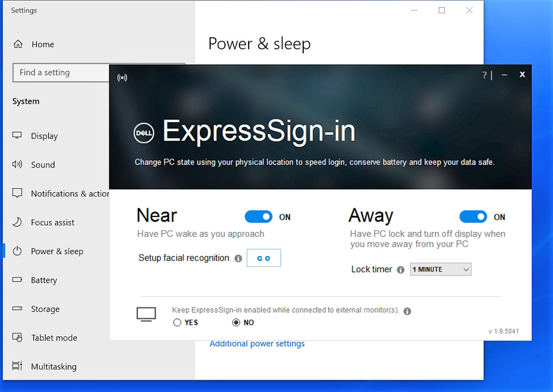Viewport: 553px width, 392px height.
Task: Close the ExpressSign-in window
Action: [522, 74]
